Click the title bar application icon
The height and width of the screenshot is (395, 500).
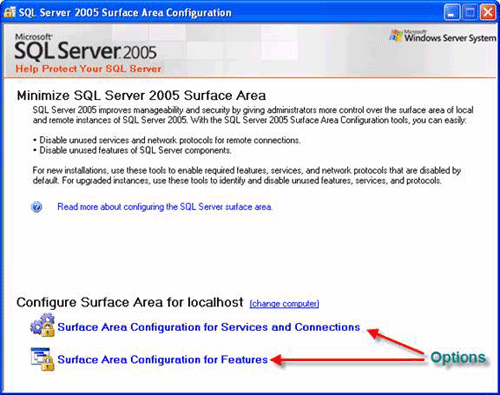tap(10, 12)
